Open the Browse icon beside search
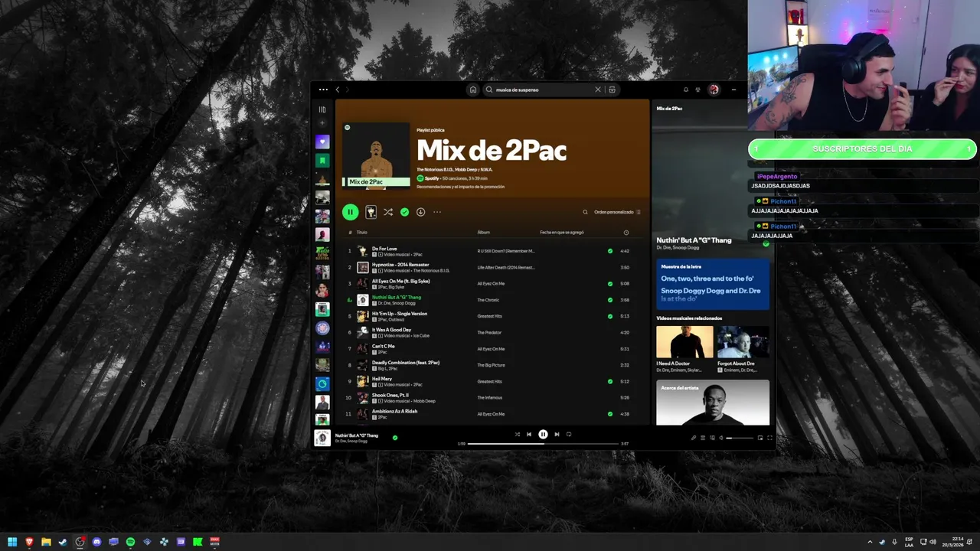Viewport: 980px width, 551px height. [x=612, y=90]
